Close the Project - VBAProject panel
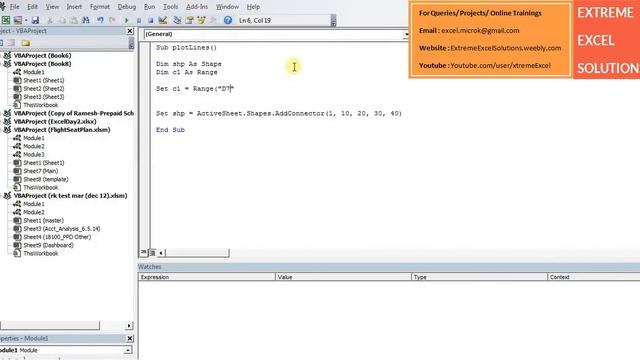The height and width of the screenshot is (360, 640). point(130,31)
